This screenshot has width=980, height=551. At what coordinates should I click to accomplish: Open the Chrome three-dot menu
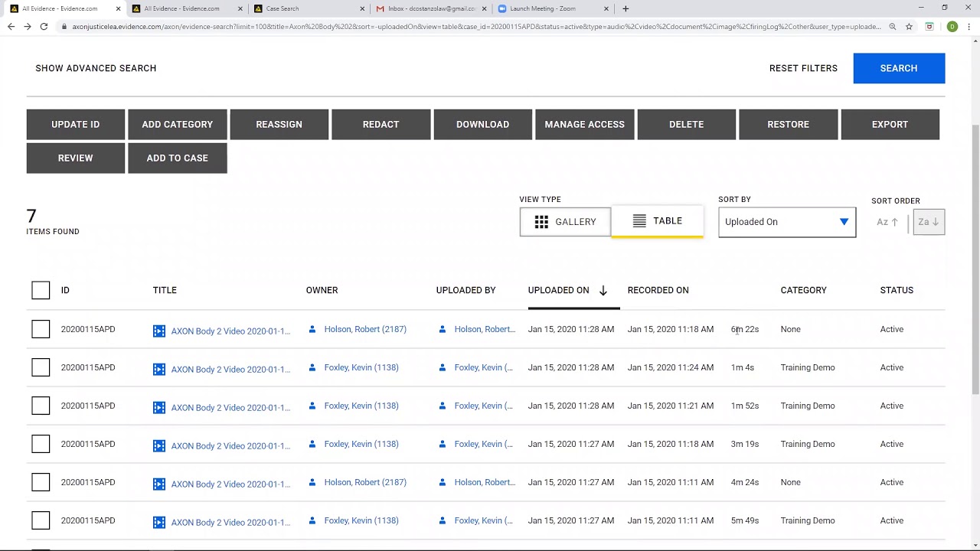[969, 26]
